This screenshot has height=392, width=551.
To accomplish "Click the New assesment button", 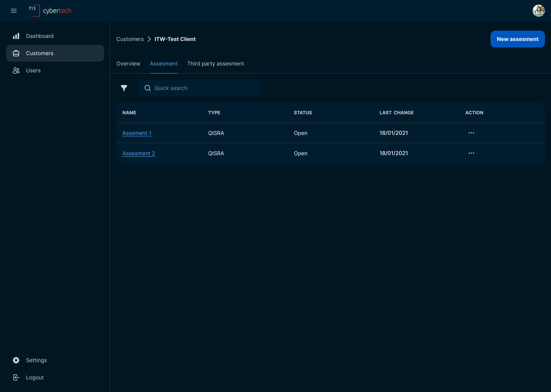I will click(517, 39).
